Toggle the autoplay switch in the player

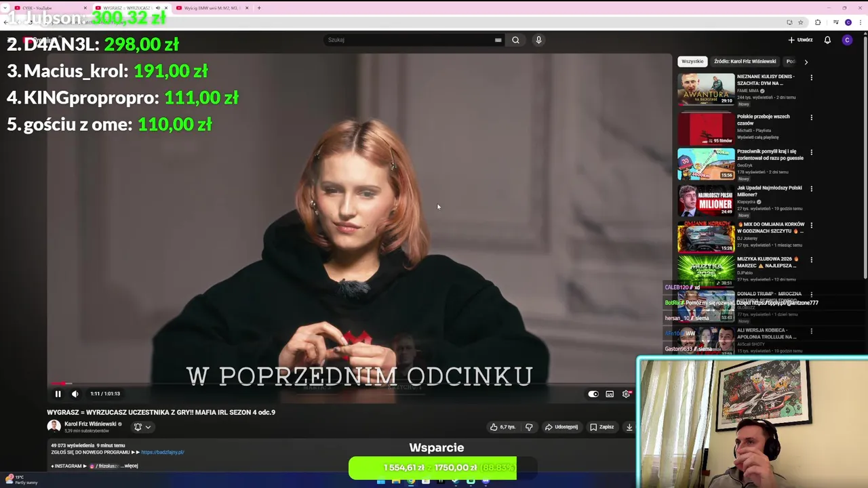click(593, 394)
